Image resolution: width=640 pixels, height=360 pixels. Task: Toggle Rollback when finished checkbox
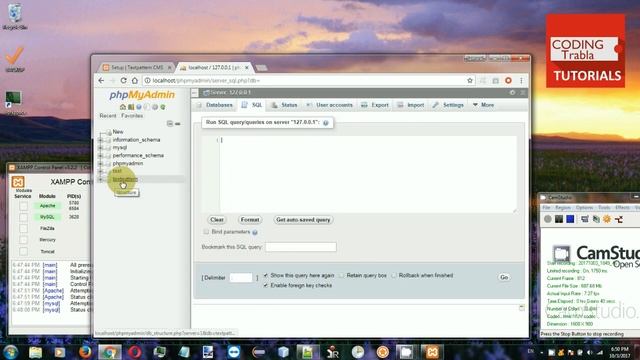point(394,276)
